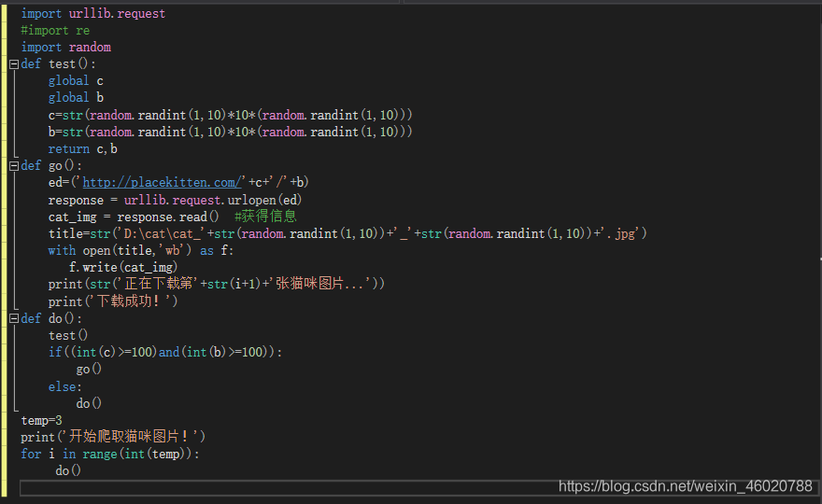This screenshot has width=822, height=504.
Task: Click the 'temp=3' line
Action: coord(41,420)
